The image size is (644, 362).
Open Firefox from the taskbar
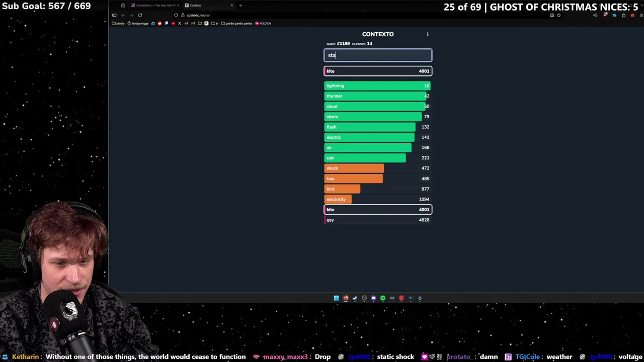tap(346, 298)
